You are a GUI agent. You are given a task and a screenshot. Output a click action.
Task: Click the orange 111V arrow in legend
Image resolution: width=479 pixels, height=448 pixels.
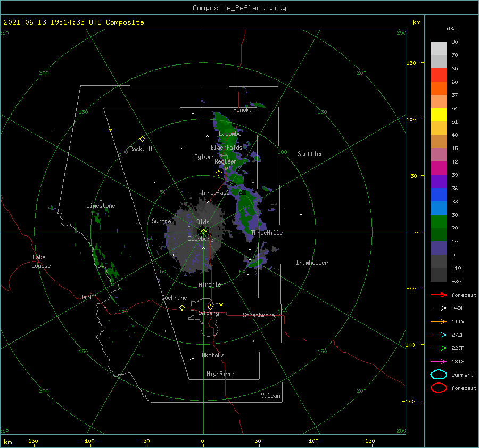click(439, 321)
